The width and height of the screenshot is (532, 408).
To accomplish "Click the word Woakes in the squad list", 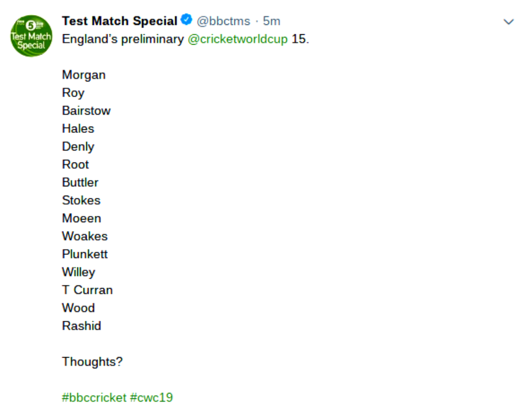I will (85, 236).
